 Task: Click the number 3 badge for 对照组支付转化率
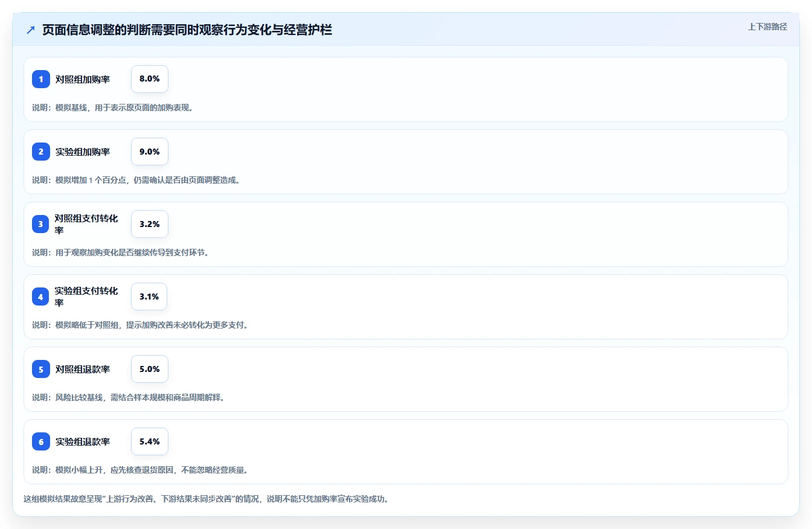pos(41,224)
